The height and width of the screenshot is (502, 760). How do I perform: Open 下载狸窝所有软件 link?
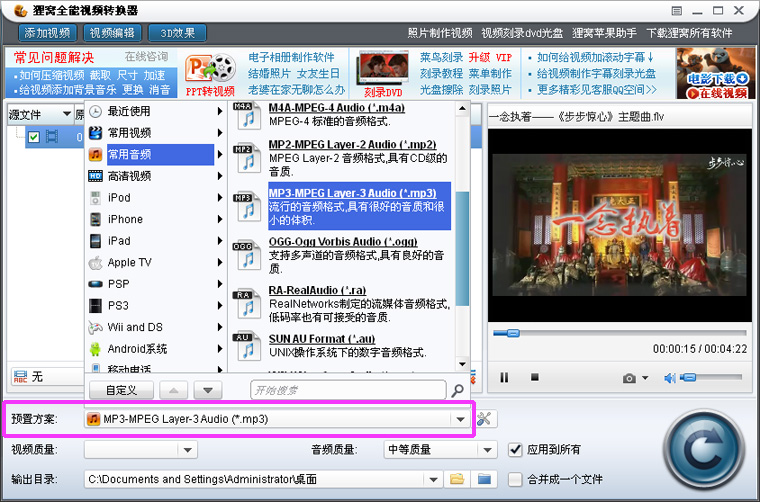[x=689, y=33]
